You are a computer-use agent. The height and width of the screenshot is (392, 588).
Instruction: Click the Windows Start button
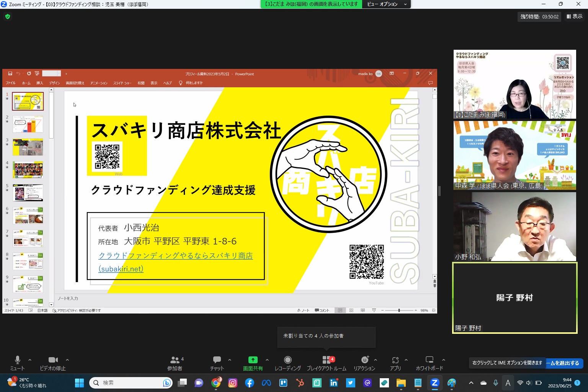(x=79, y=383)
